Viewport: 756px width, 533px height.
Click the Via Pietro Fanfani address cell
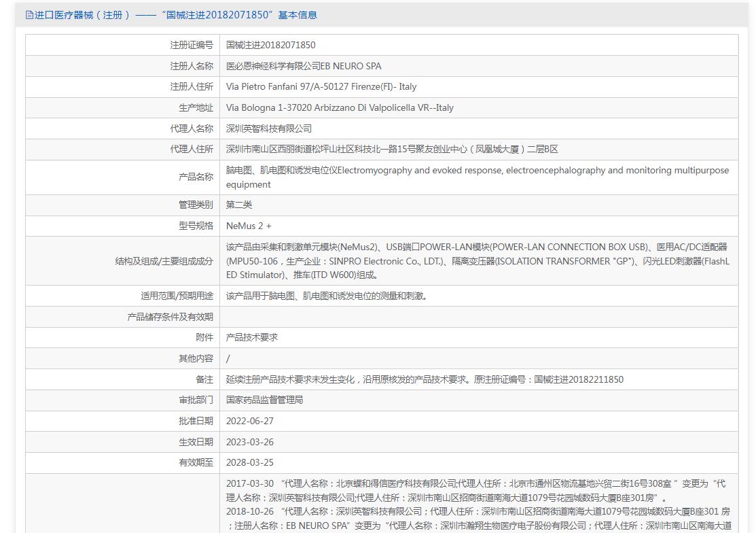pos(321,86)
